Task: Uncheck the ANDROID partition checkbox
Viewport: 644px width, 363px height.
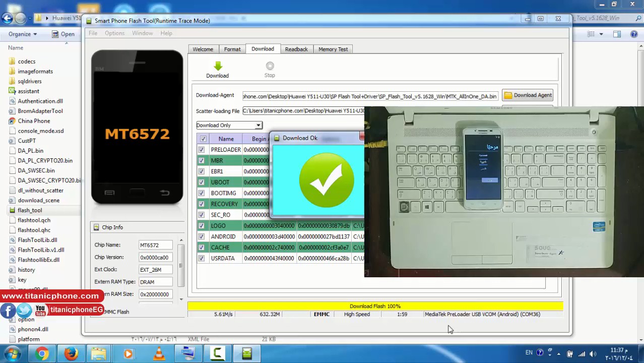Action: point(202,236)
